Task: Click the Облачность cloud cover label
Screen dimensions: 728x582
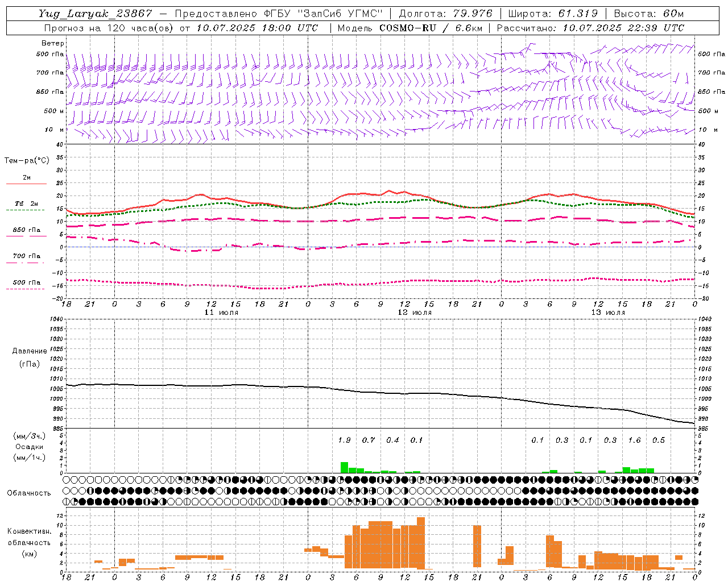Action: tap(29, 493)
